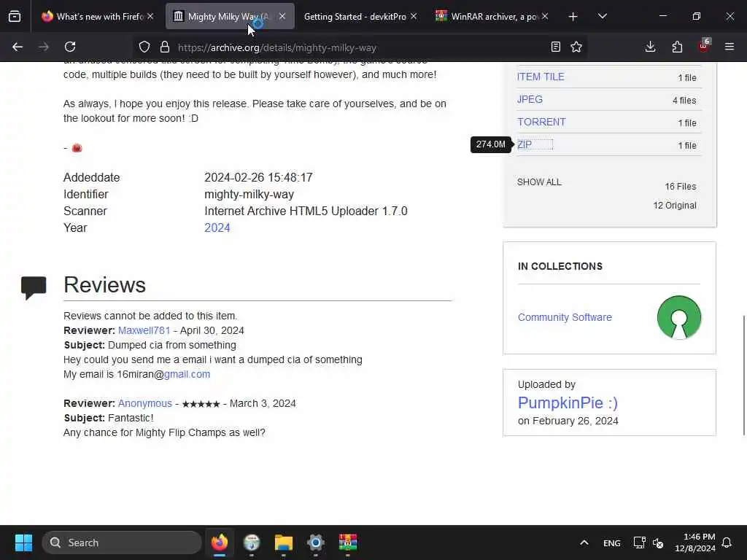Click the ENG language indicator
Viewport: 747px width, 560px height.
click(x=612, y=542)
